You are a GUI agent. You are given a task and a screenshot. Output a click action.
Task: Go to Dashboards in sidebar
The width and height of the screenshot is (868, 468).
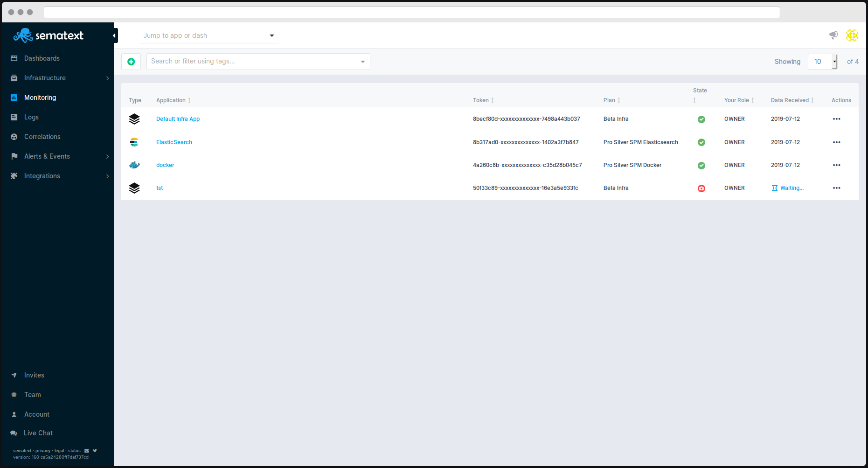click(42, 58)
